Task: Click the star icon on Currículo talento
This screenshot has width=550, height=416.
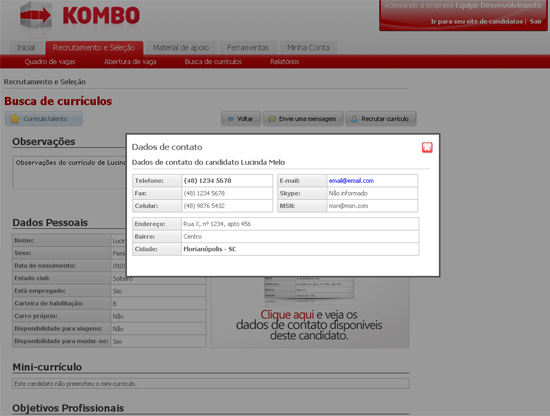Action: [x=15, y=119]
